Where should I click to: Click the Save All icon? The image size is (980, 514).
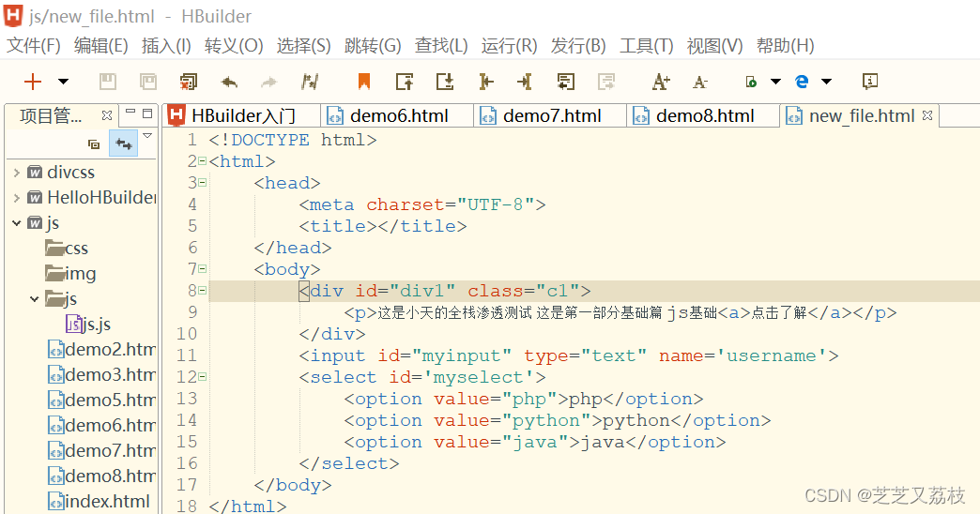tap(148, 82)
